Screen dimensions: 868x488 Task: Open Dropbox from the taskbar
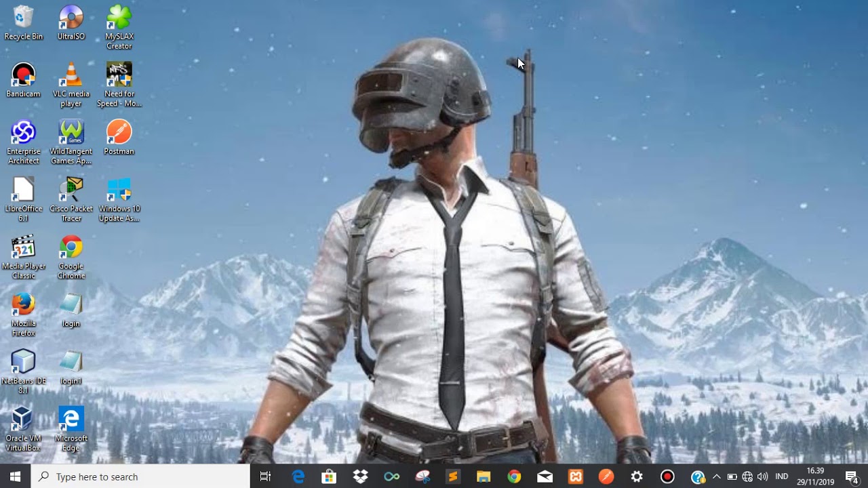[x=360, y=476]
